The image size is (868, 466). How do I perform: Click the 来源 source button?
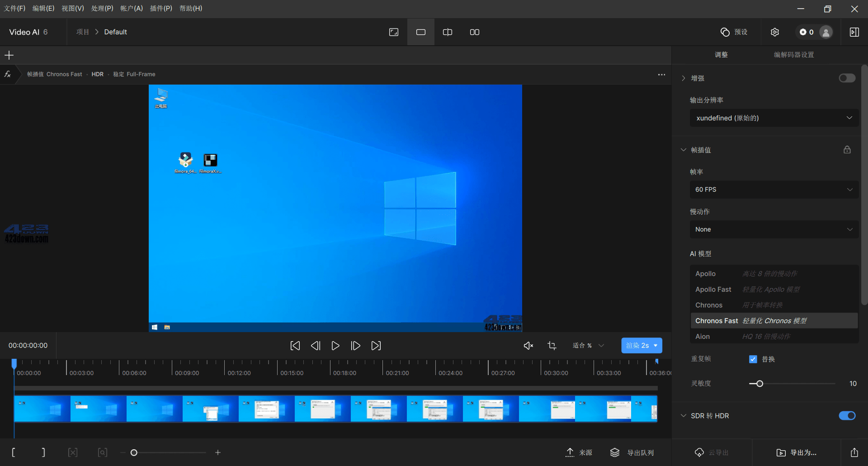point(579,452)
